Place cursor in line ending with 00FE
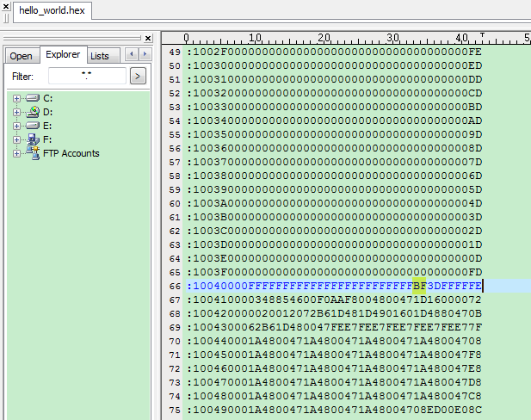Viewport: 531px width, 420px height. [334, 52]
